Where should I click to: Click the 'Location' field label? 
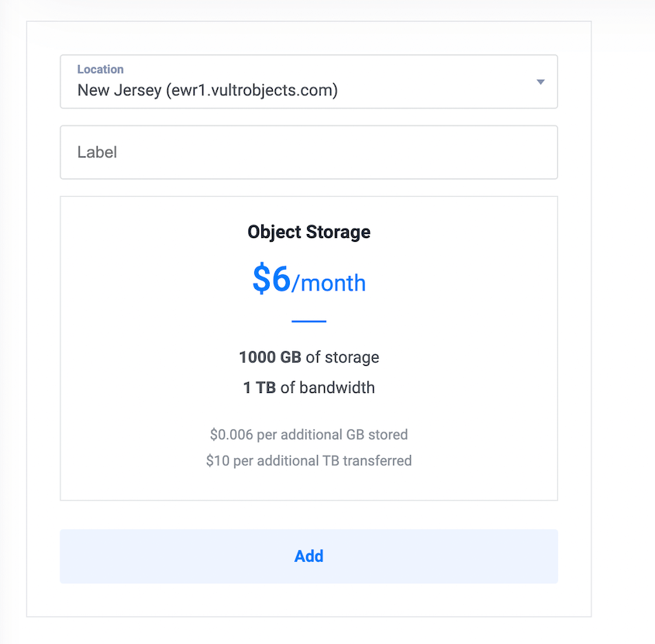point(100,69)
